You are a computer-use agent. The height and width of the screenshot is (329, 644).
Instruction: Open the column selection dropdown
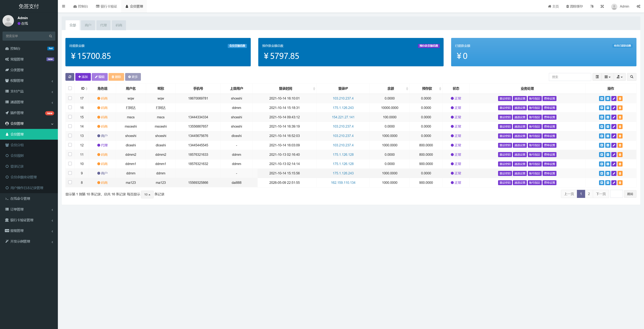(607, 77)
